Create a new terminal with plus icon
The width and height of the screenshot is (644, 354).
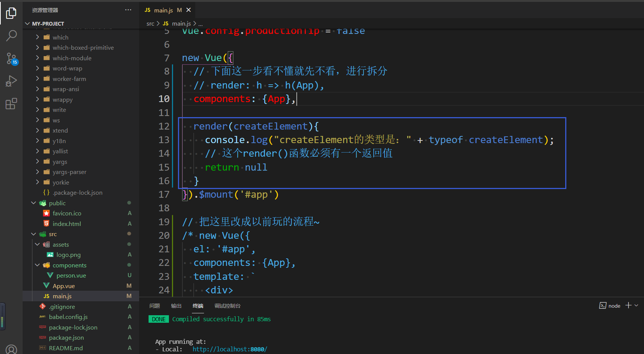628,305
